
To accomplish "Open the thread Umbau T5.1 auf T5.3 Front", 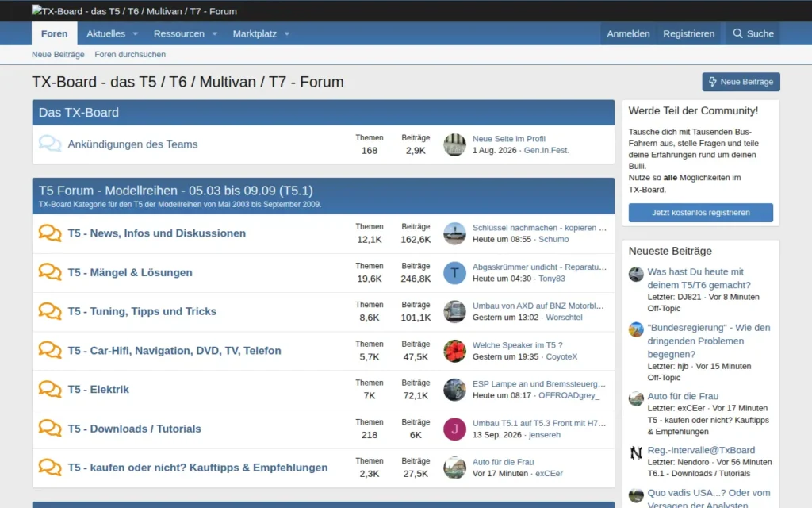I will [x=539, y=424].
